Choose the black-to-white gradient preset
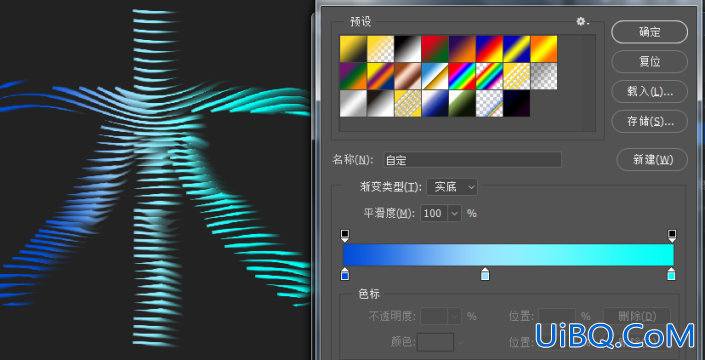Screen dimensions: 705x360 pyautogui.click(x=408, y=49)
